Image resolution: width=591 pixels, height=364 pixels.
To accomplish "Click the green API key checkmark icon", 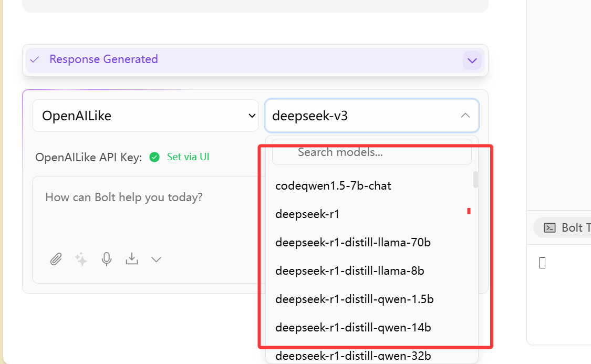I will click(x=154, y=157).
